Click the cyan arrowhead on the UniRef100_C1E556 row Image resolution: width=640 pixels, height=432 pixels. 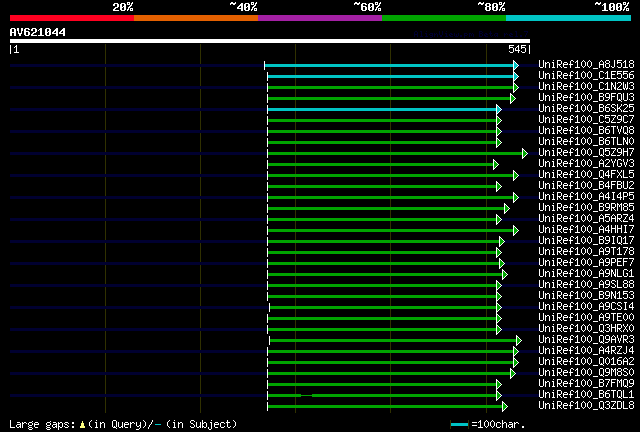pos(516,76)
